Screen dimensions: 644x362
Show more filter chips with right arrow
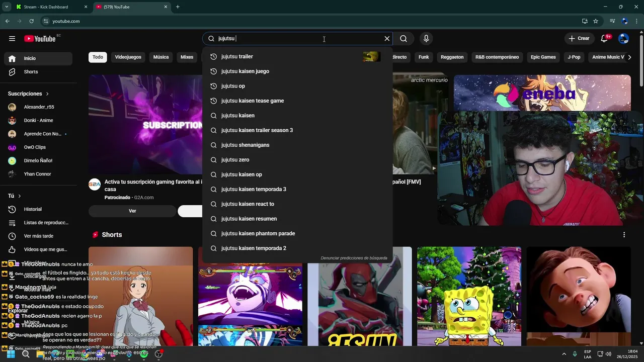pos(629,57)
